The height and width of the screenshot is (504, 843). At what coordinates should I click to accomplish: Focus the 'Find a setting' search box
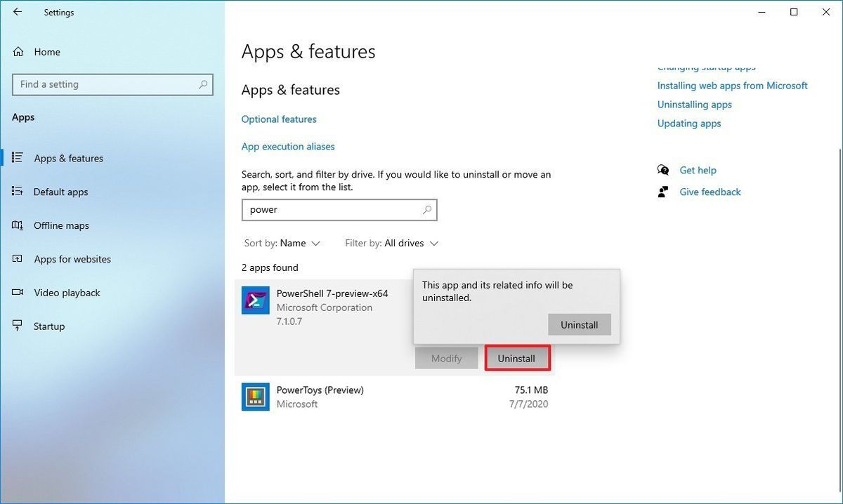tap(112, 84)
